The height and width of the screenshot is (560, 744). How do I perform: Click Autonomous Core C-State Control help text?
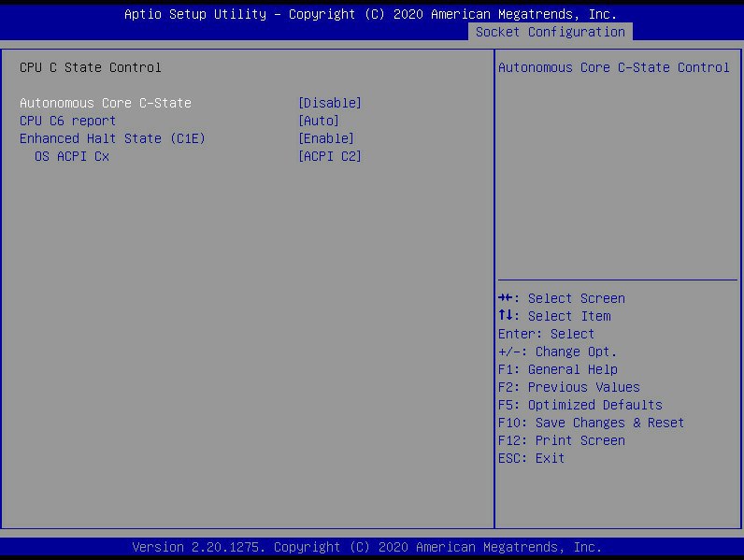click(613, 67)
